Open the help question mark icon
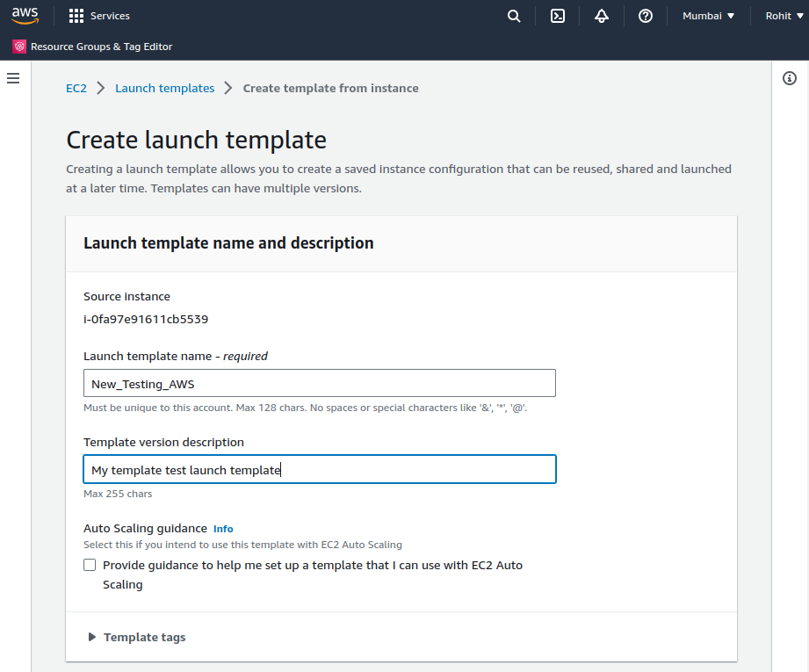This screenshot has height=672, width=809. (x=646, y=16)
